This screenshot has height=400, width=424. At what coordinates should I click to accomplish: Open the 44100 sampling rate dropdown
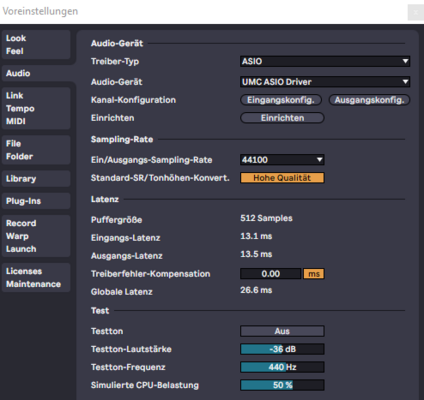tap(282, 160)
